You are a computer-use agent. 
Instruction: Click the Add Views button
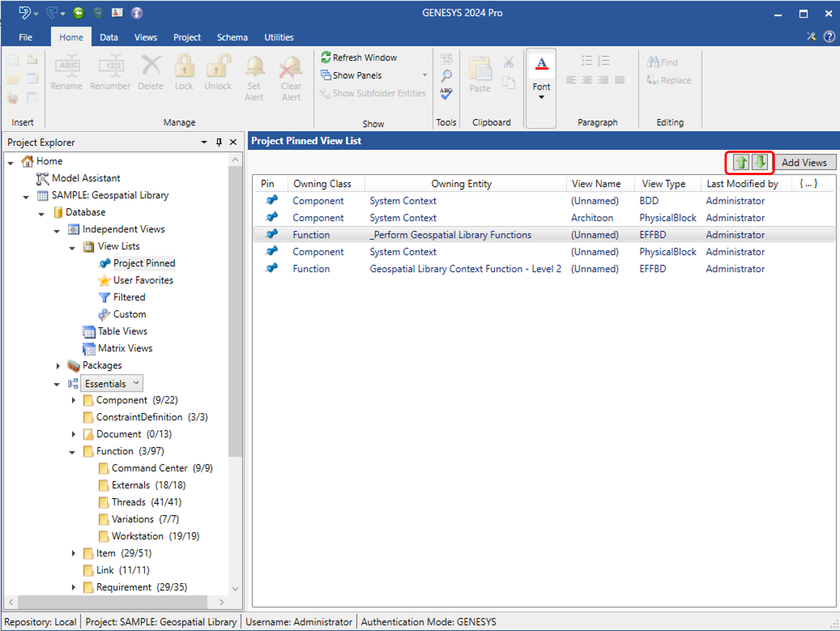pos(805,162)
